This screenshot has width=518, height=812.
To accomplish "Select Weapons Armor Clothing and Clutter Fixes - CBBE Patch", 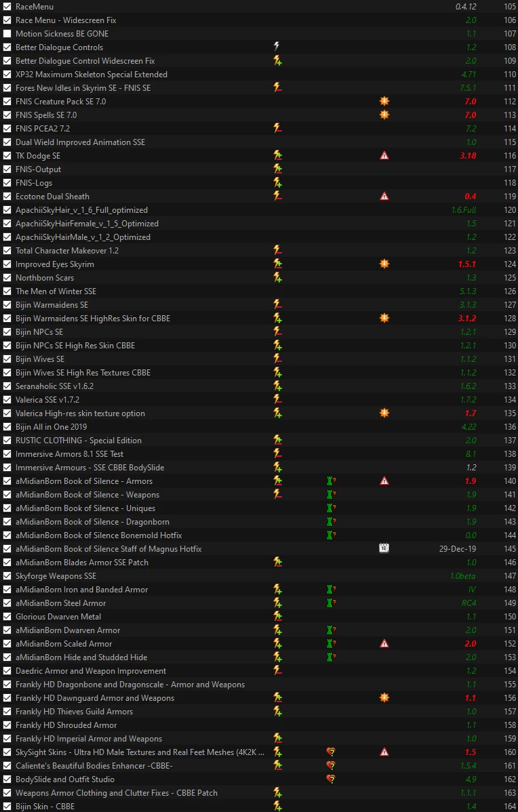I will 117,792.
